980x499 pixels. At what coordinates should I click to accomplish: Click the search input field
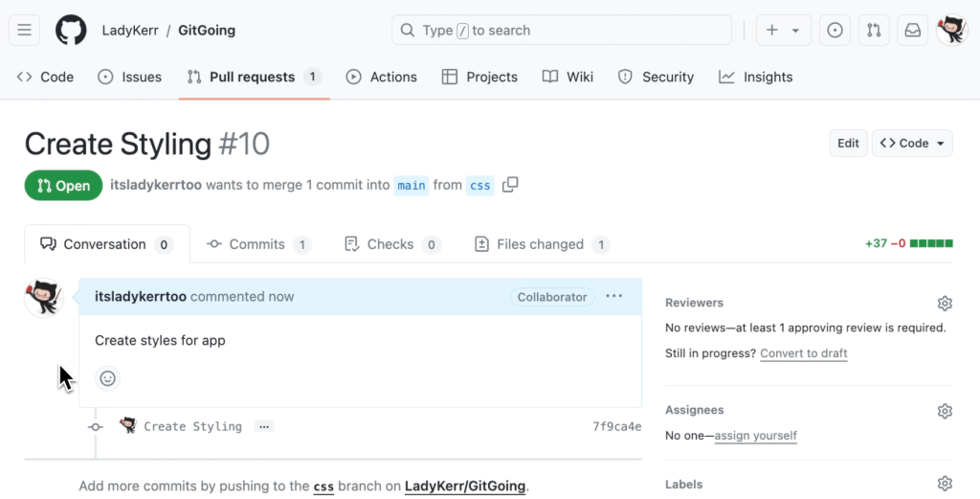pyautogui.click(x=562, y=31)
